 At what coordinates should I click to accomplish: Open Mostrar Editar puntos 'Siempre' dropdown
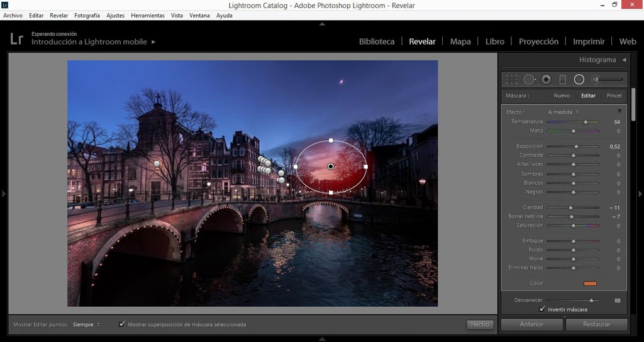click(86, 324)
